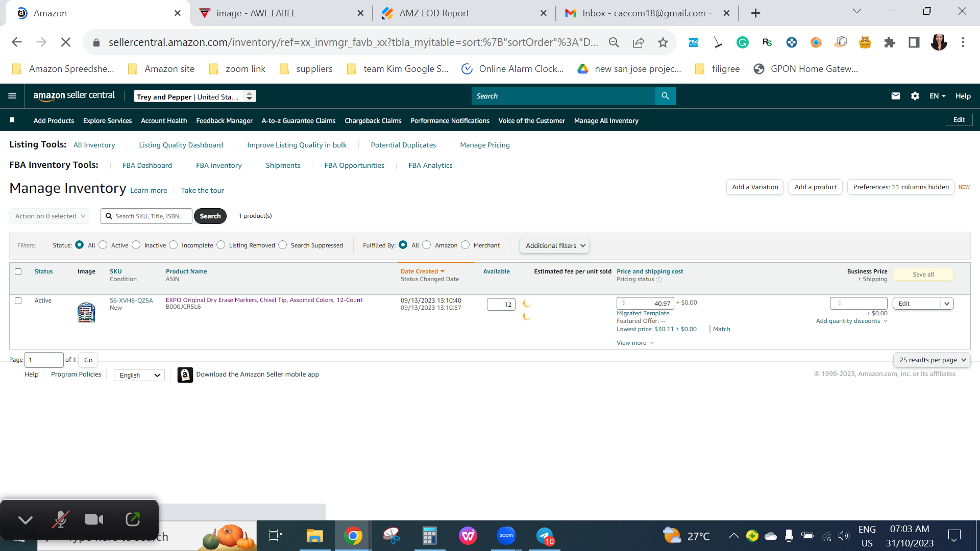The width and height of the screenshot is (980, 551).
Task: Stop loading the page
Action: (66, 42)
